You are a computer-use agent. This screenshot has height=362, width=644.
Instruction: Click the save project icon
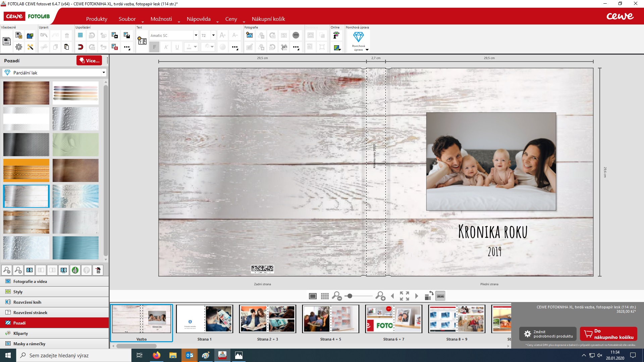click(x=6, y=41)
